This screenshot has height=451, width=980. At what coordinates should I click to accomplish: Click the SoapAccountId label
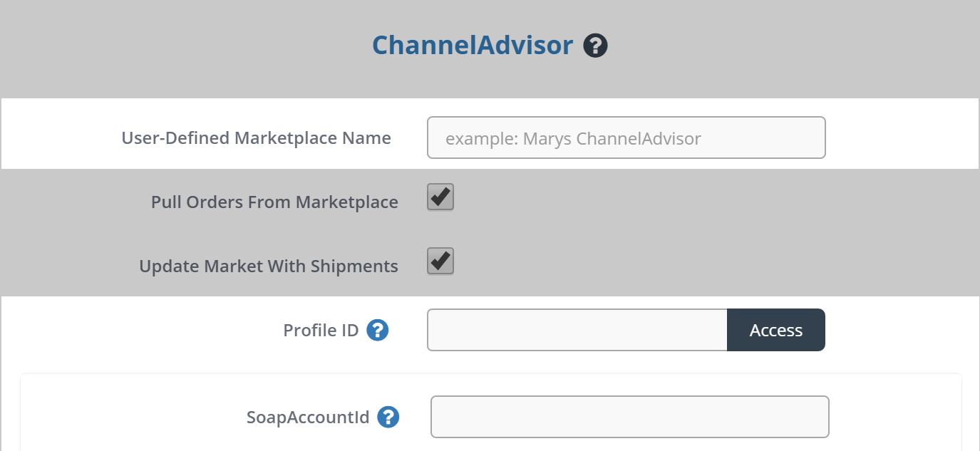308,417
